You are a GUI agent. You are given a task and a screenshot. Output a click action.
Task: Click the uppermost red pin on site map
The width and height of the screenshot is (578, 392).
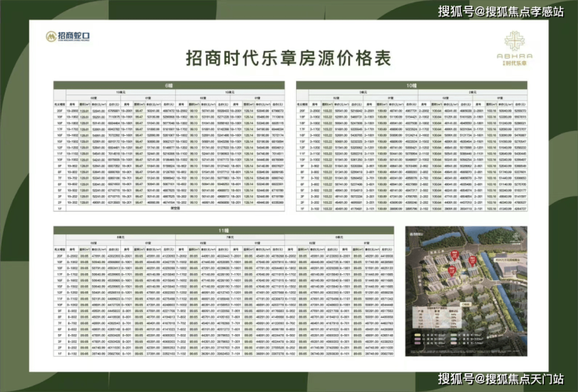tap(454, 255)
